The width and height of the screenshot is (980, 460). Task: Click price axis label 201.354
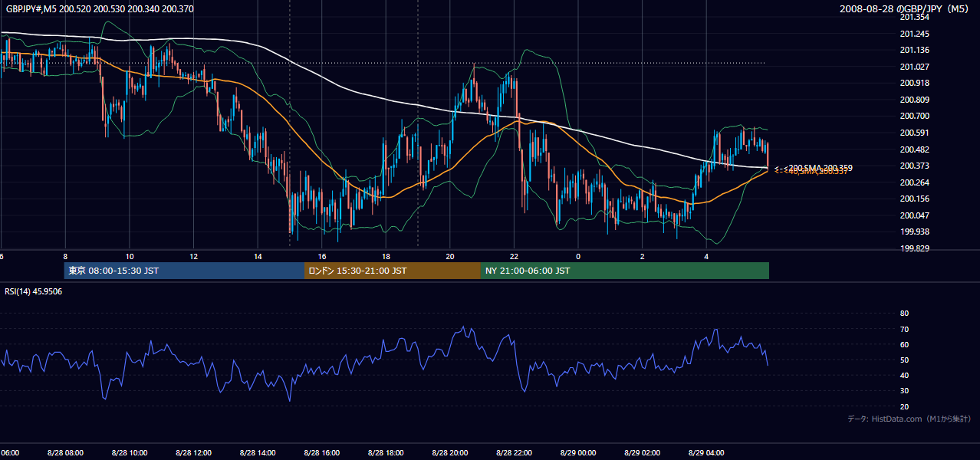[x=914, y=17]
